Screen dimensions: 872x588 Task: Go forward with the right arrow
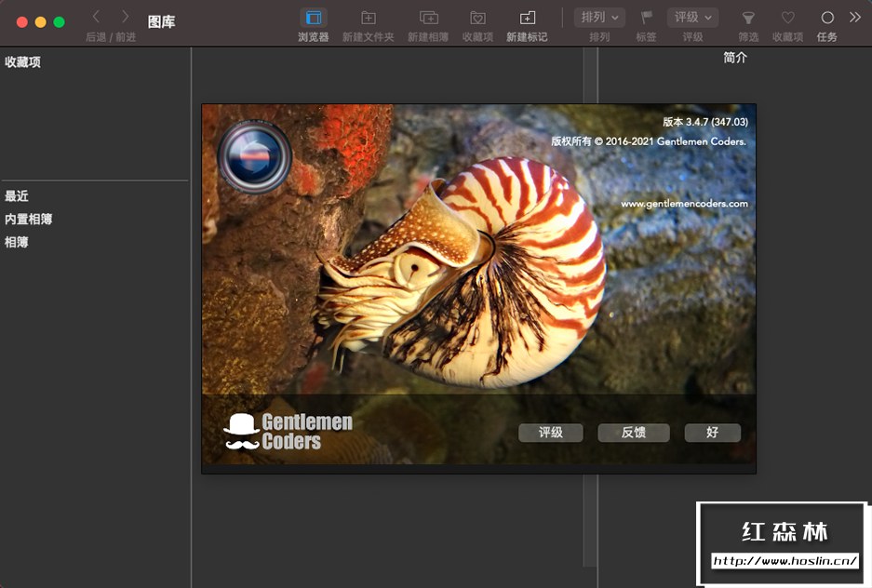tap(125, 17)
